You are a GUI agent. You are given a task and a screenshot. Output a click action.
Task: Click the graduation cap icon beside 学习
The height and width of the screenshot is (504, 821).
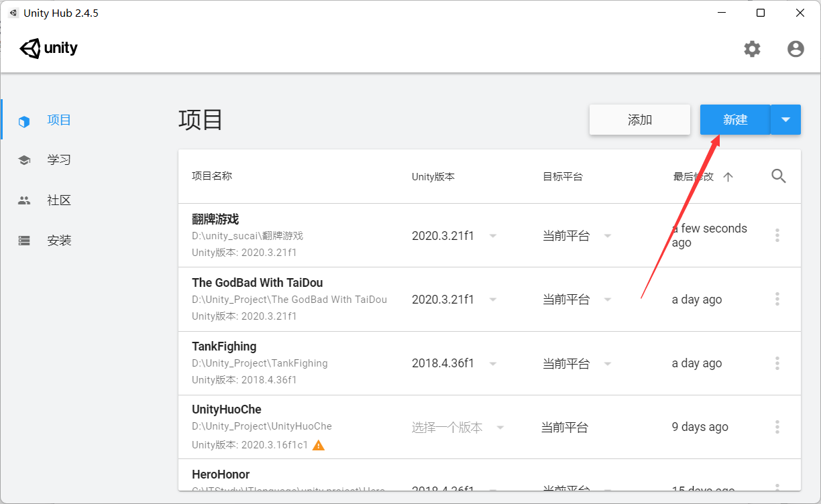[x=24, y=160]
